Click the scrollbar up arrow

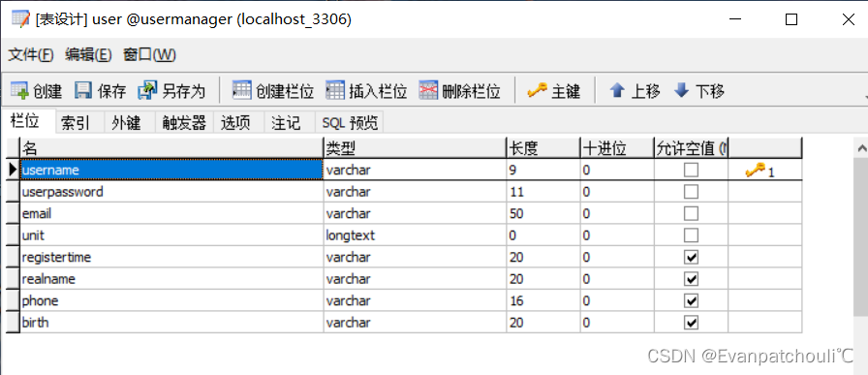(861, 148)
